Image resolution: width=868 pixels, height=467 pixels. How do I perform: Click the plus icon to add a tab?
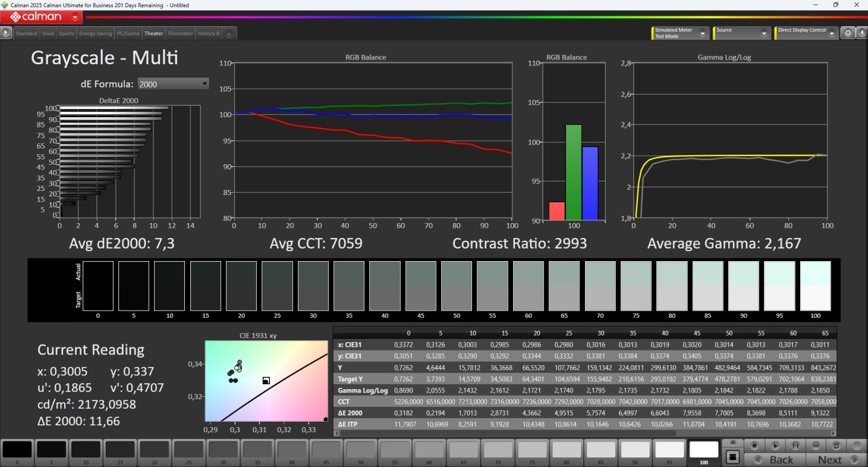(228, 34)
